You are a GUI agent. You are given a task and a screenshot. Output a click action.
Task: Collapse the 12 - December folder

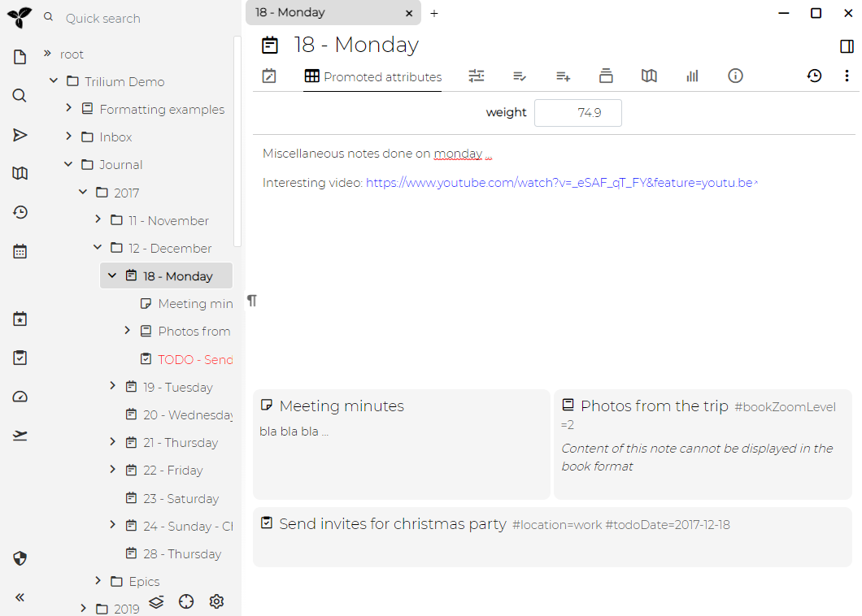click(97, 248)
